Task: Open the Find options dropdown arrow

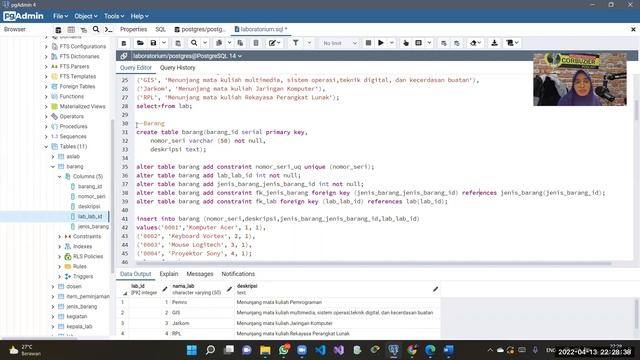Action: 205,43
